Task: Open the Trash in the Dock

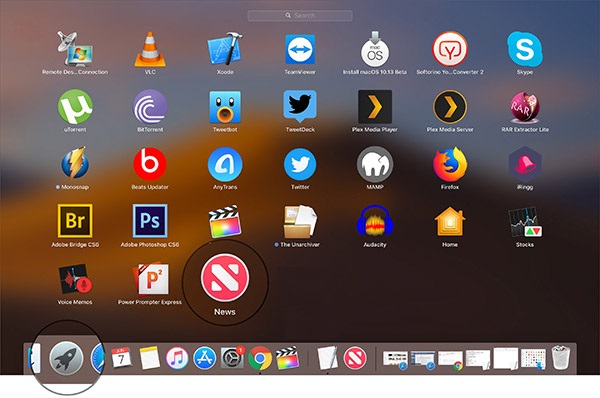Action: (561, 357)
